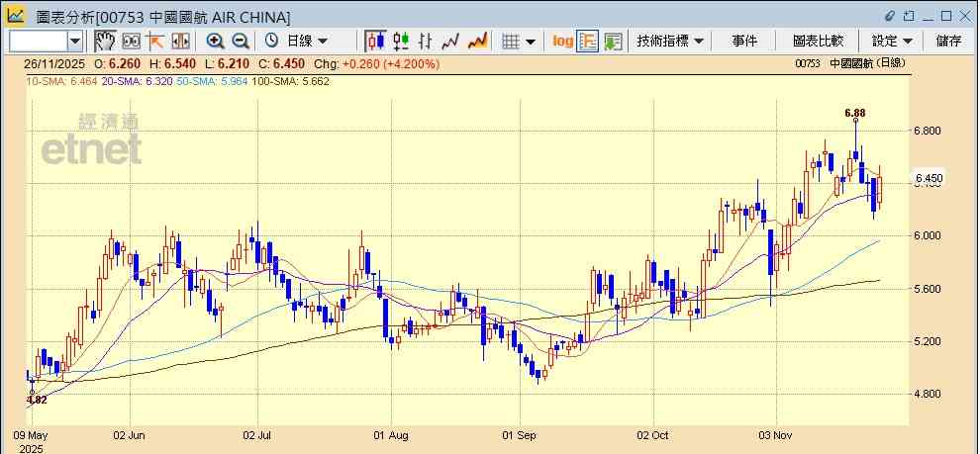Open the 技術指標 indicators menu
The image size is (980, 454).
click(x=670, y=41)
